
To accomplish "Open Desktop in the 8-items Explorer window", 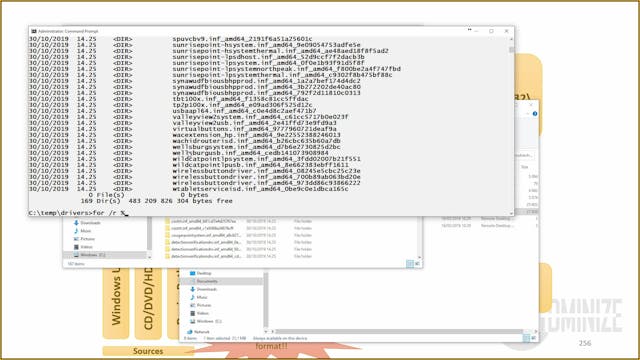I will point(200,273).
